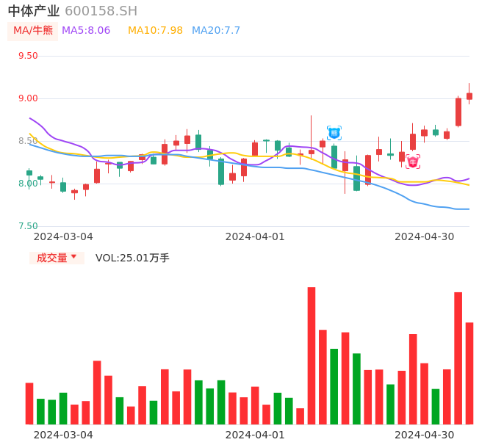Click the red bull (牛) signal marker
504x445 pixels.
413,162
